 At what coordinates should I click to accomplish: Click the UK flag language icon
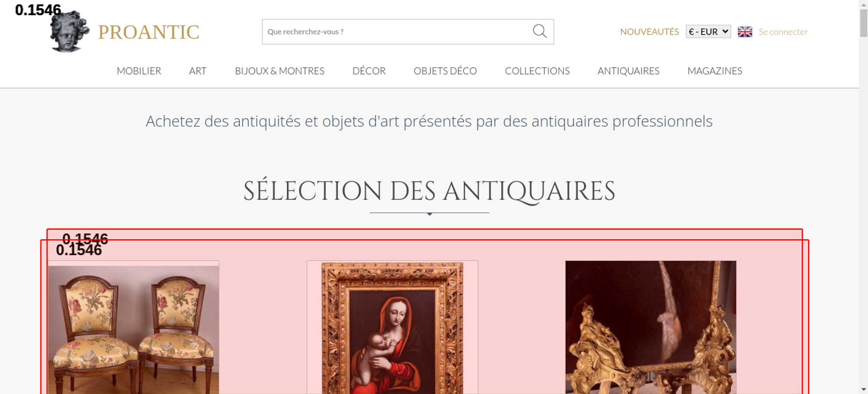(745, 32)
